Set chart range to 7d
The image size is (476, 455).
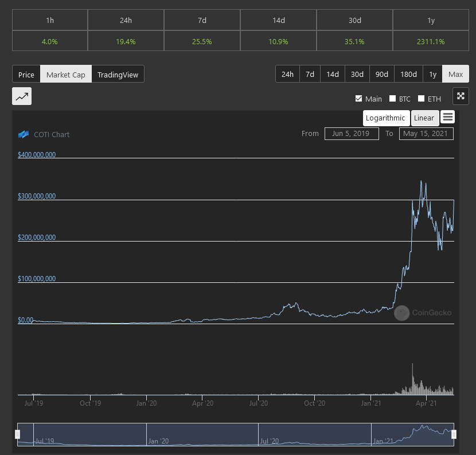pyautogui.click(x=310, y=74)
